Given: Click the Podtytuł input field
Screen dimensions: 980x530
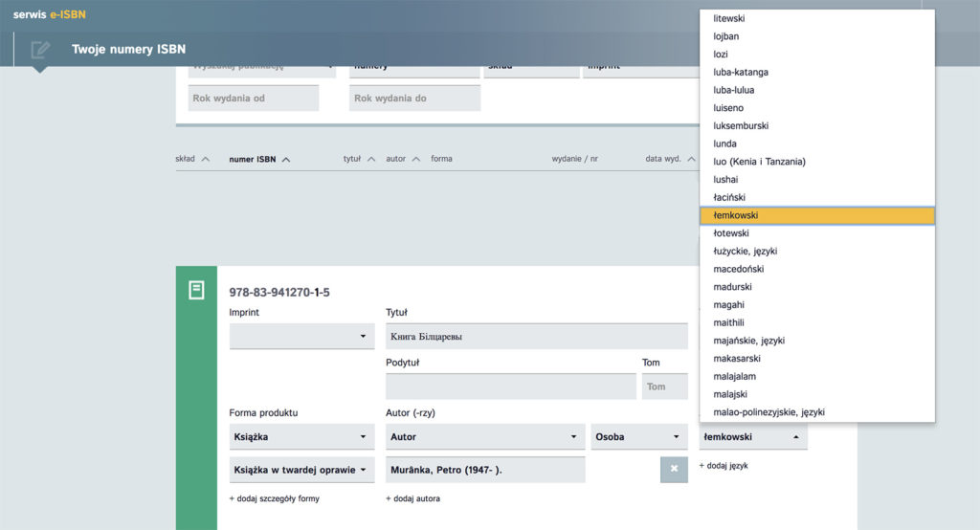Looking at the screenshot, I should pyautogui.click(x=510, y=386).
